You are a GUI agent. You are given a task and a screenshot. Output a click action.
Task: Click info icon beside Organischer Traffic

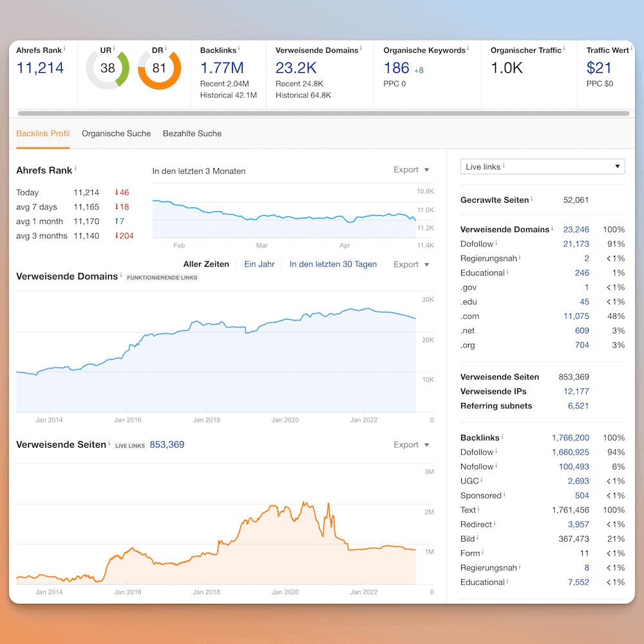[564, 48]
